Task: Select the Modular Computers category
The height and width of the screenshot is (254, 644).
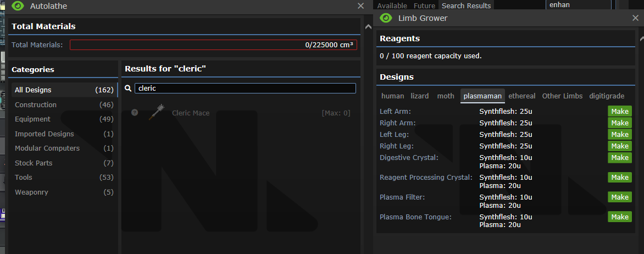Action: click(x=64, y=148)
